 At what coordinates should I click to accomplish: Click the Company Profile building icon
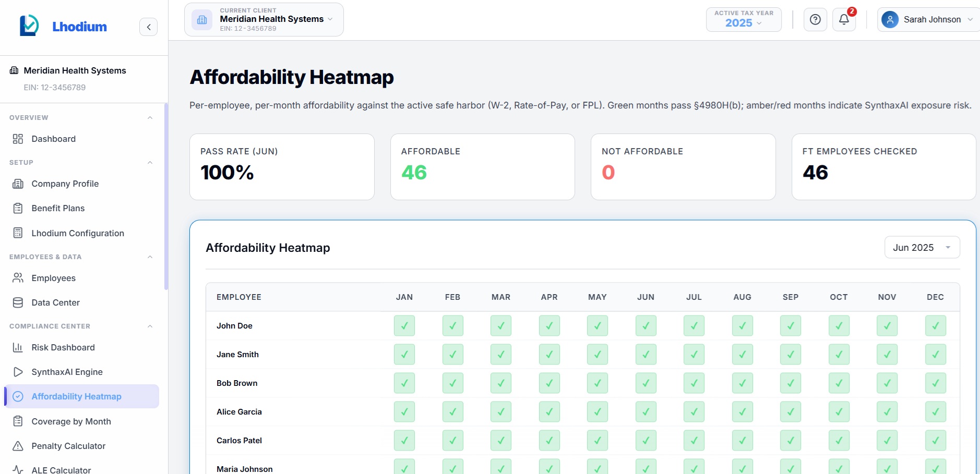(18, 184)
